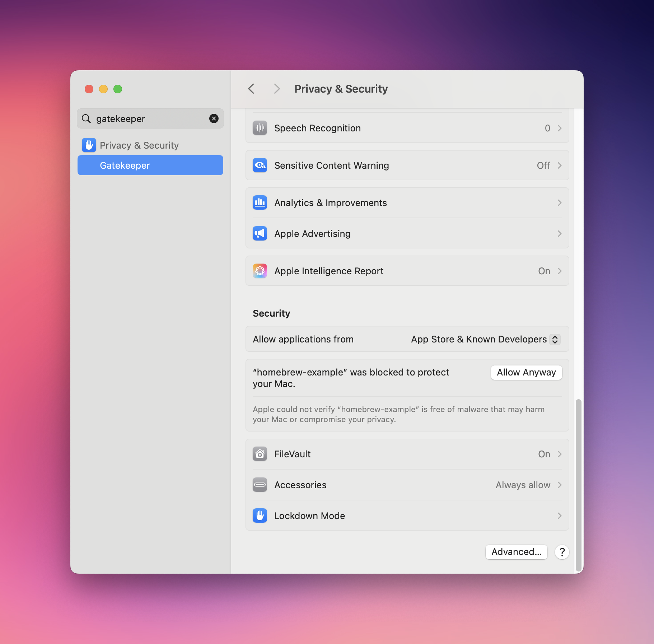Select Gatekeeper in the sidebar results

[x=150, y=165]
